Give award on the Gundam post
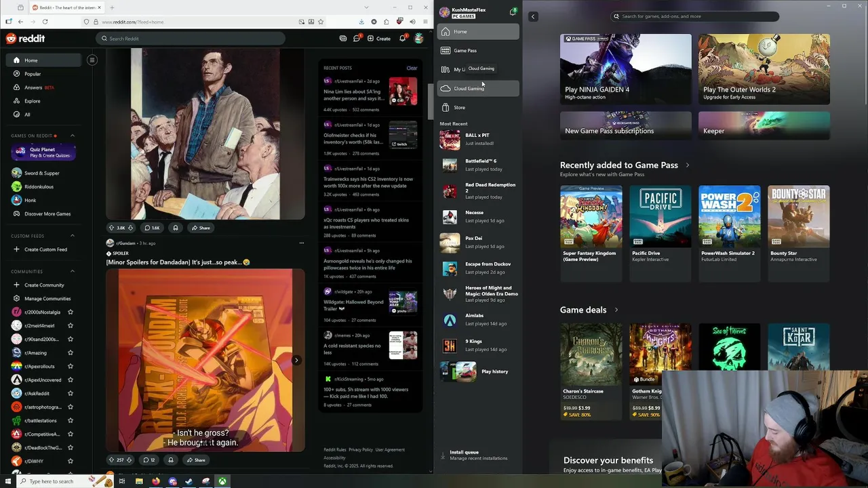The image size is (868, 488). [171, 460]
